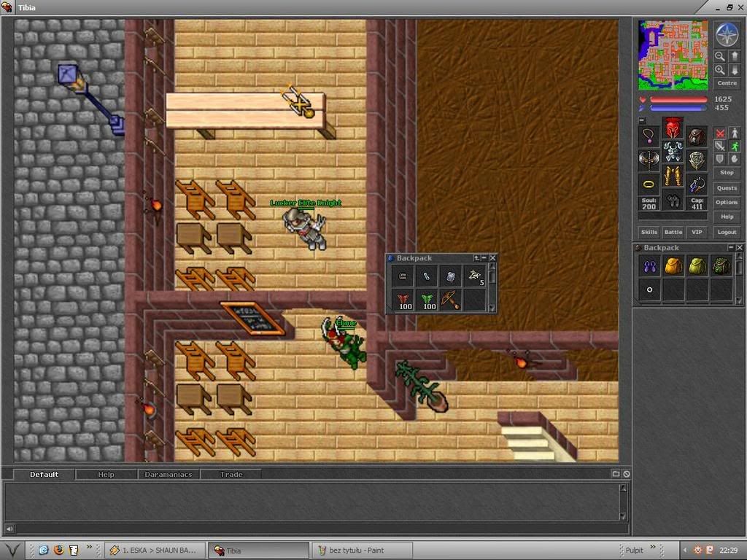Open the Help window
Image resolution: width=747 pixels, height=560 pixels.
click(x=727, y=217)
